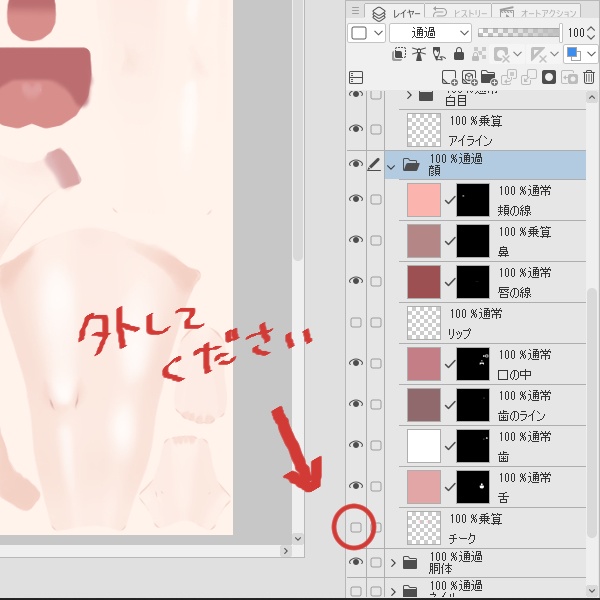The width and height of the screenshot is (600, 600).
Task: Expand the folder below 胴体
Action: [393, 592]
